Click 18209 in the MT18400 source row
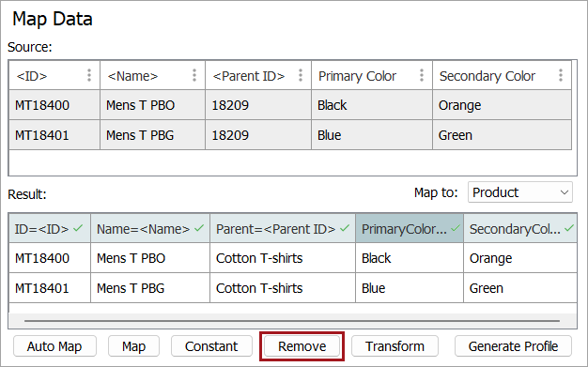588x367 pixels. (258, 105)
